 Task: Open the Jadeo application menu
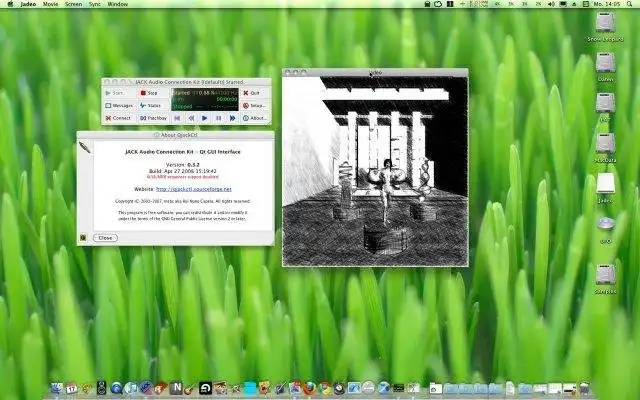click(x=28, y=4)
